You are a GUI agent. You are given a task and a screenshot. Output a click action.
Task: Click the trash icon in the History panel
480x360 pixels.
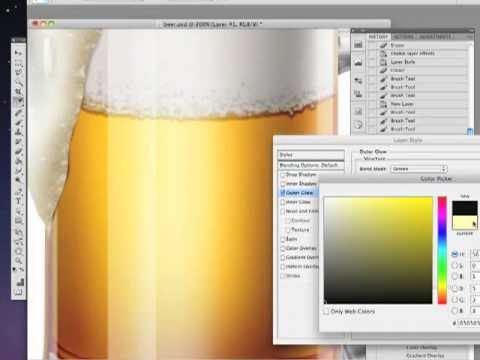(470, 132)
